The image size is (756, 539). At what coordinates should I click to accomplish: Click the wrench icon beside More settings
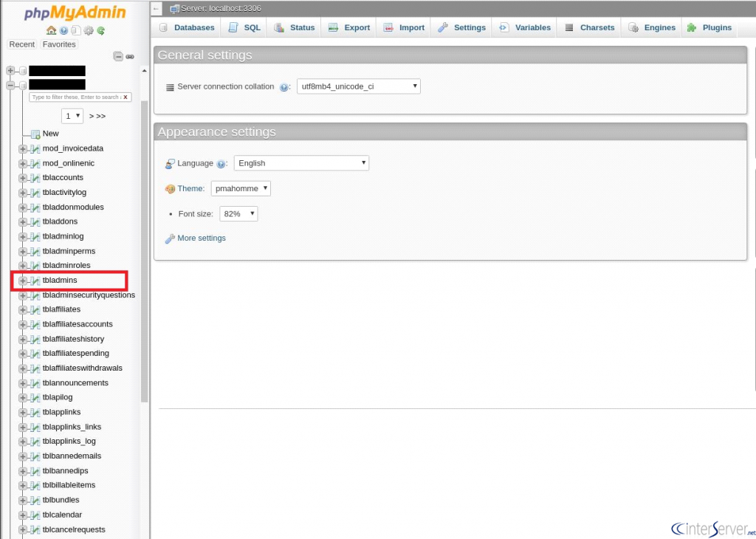170,238
